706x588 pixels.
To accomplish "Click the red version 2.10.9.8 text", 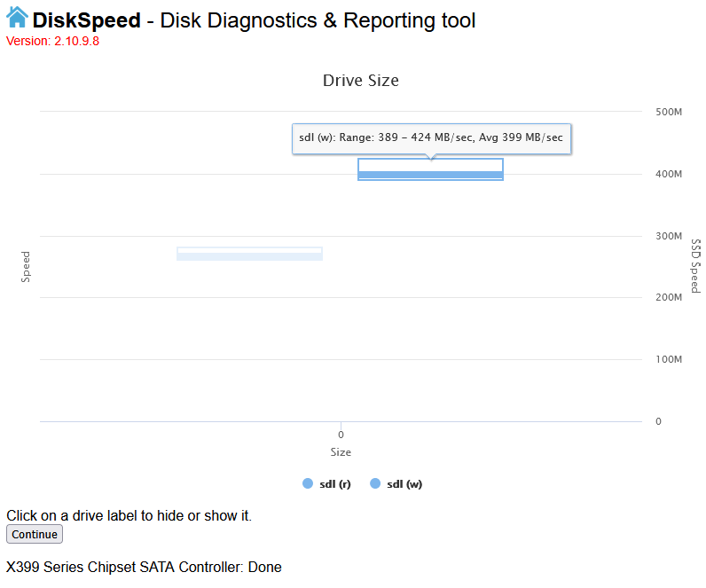I will pyautogui.click(x=52, y=41).
